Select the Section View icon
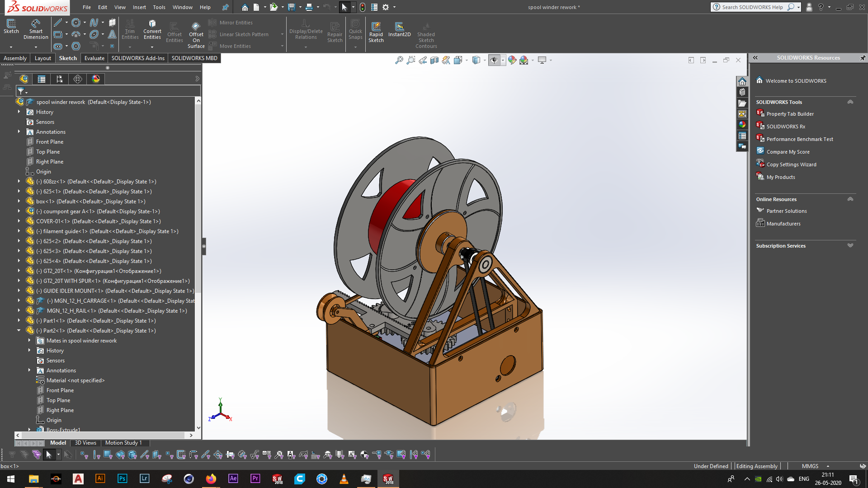The height and width of the screenshot is (488, 868). tap(434, 60)
